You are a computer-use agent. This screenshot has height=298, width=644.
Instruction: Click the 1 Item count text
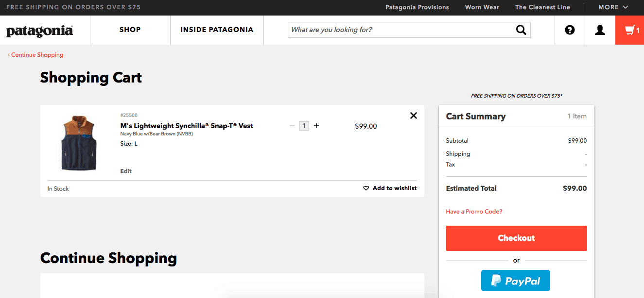pyautogui.click(x=577, y=116)
